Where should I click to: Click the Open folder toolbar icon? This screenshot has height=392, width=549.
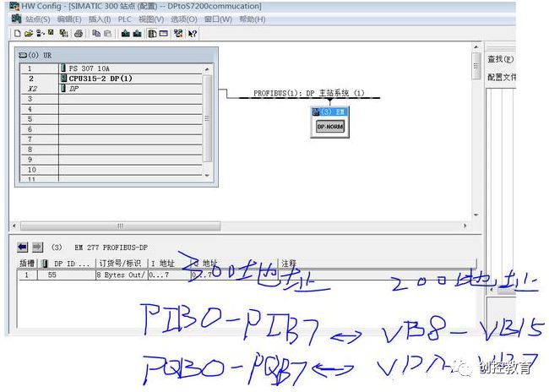coord(28,34)
